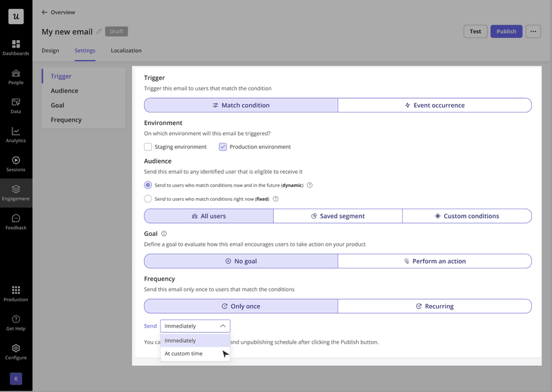Screen dimensions: 552x392
Task: Uncheck the Production environment checkbox
Action: click(x=223, y=147)
